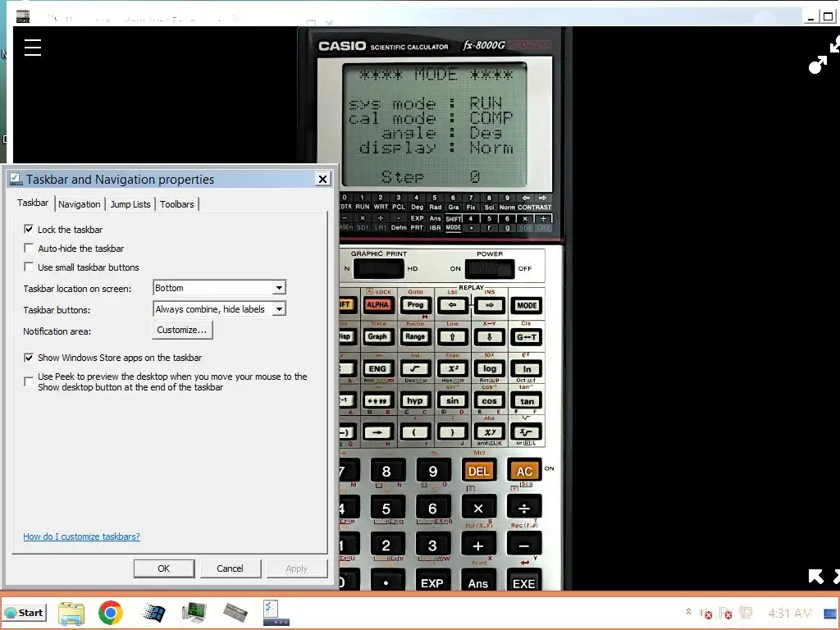The image size is (840, 630).
Task: Open Taskbar buttons combine dropdown
Action: click(x=220, y=309)
